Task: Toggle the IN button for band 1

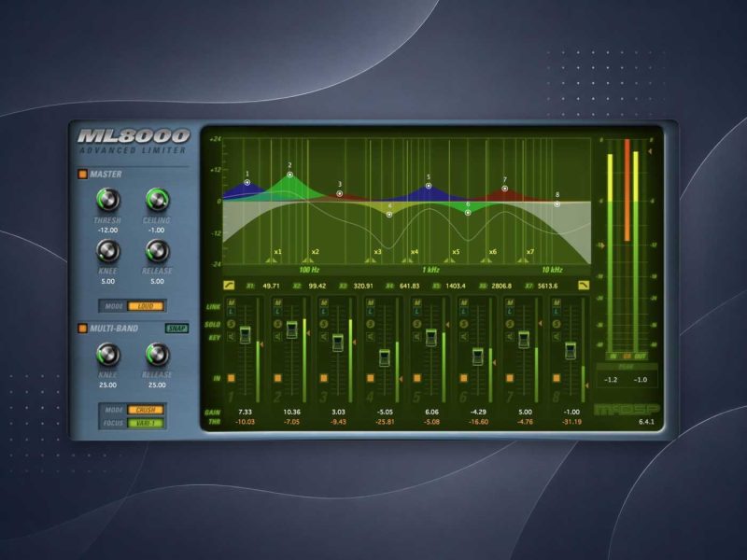Action: tap(231, 378)
